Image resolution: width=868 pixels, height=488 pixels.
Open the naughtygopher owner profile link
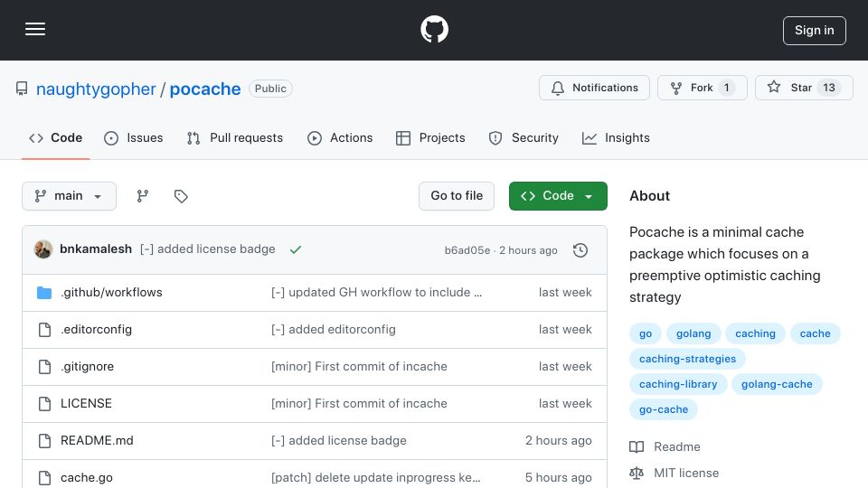96,89
